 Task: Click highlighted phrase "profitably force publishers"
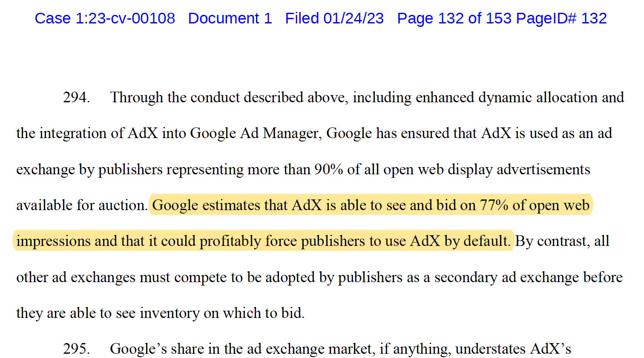pyautogui.click(x=283, y=241)
